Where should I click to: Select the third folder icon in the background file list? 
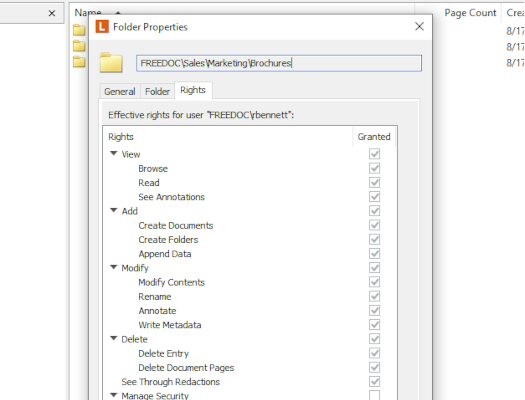[79, 62]
